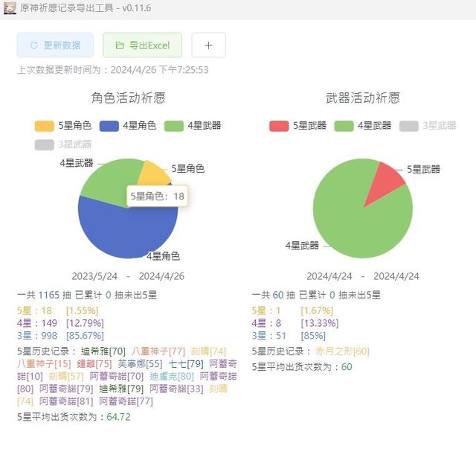Hide 4星武器 series in character wish chart
Viewport: 476px width, 469px height.
click(193, 126)
